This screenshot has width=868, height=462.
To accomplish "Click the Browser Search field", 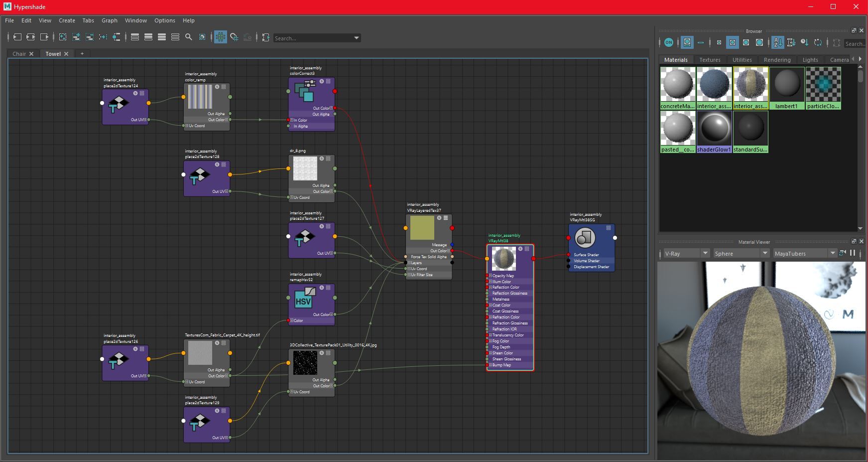I will pos(855,44).
